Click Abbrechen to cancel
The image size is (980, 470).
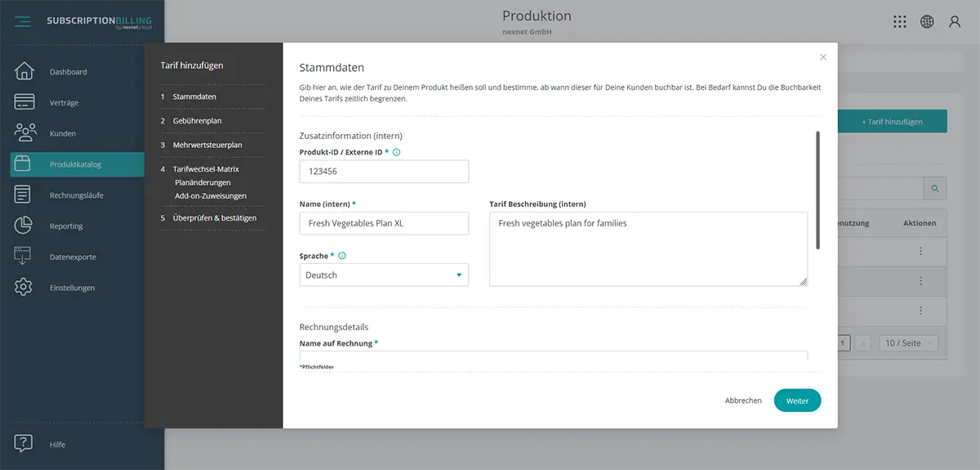(x=743, y=401)
